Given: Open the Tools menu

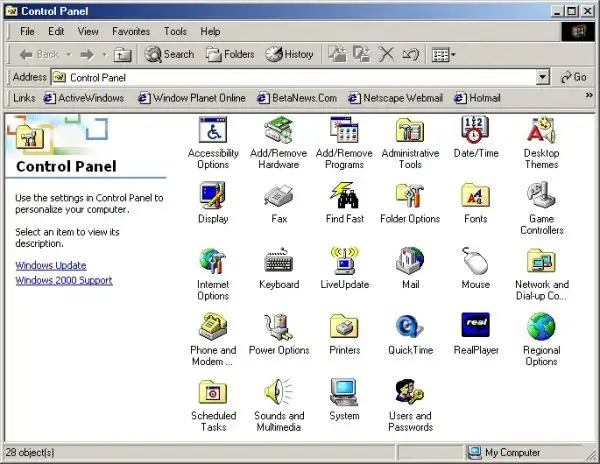Looking at the screenshot, I should (175, 32).
